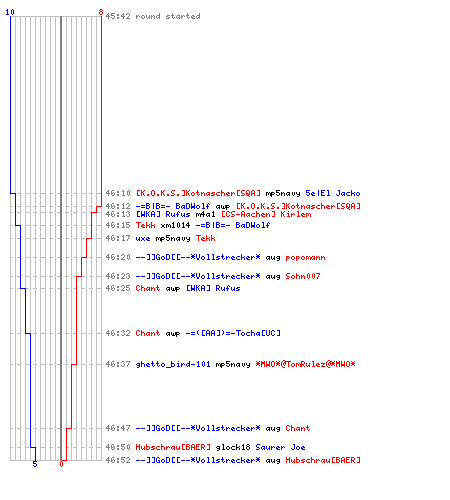Click the blue team final count 5
450x500 pixels.
coord(35,464)
